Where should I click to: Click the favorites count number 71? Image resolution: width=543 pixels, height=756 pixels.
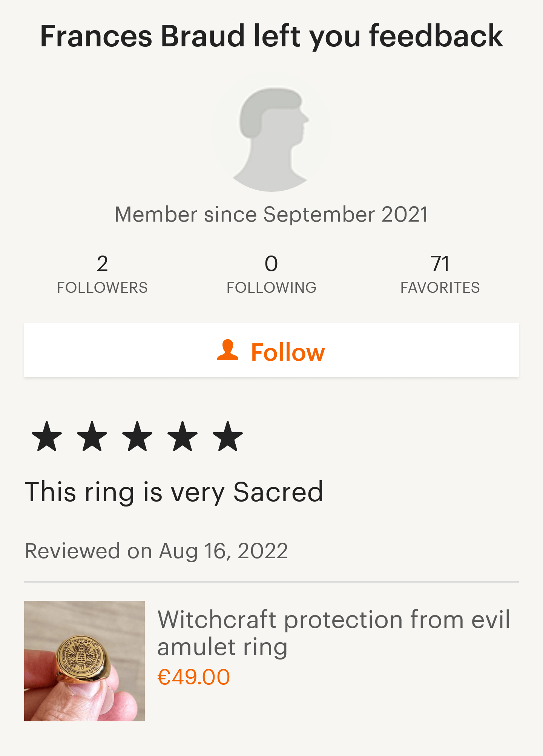[440, 264]
